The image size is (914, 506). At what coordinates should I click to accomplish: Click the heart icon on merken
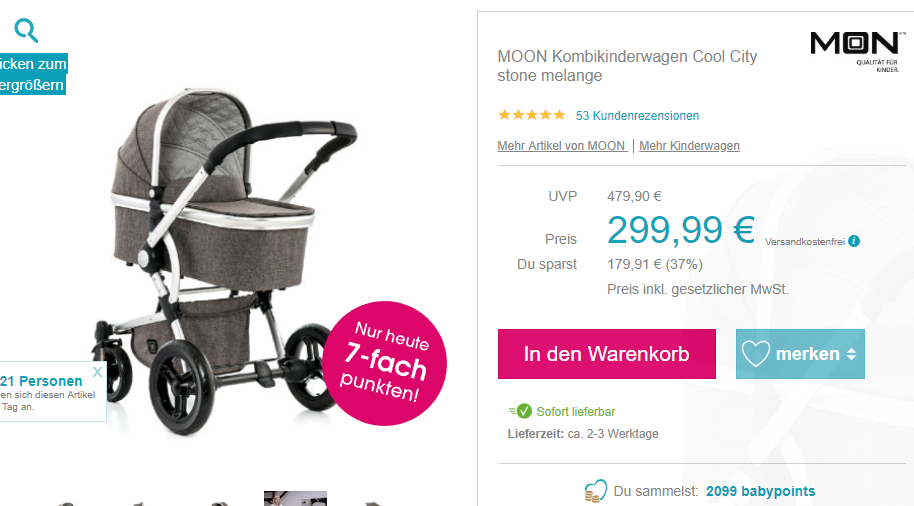[755, 354]
